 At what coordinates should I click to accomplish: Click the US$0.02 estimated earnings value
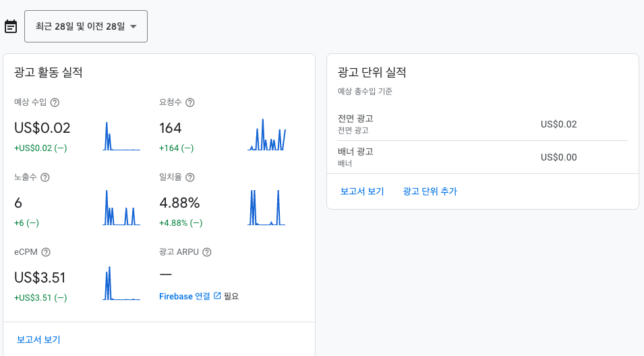click(x=42, y=128)
